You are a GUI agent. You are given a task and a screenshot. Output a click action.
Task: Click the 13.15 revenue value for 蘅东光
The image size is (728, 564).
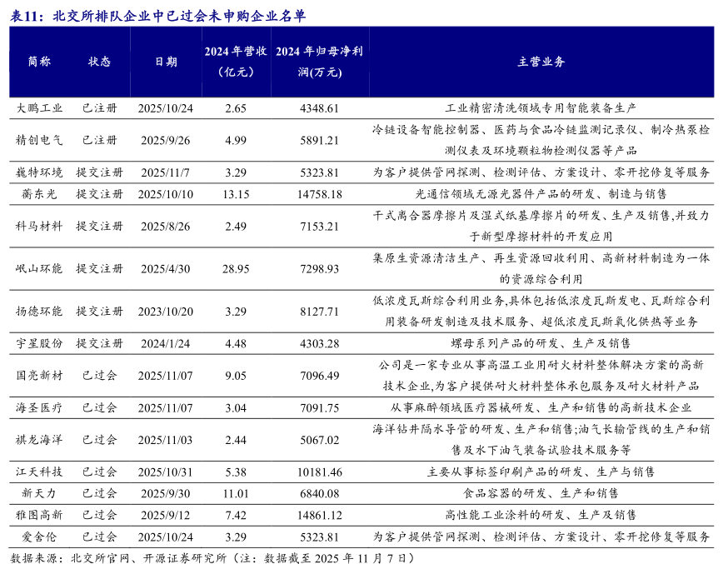click(236, 193)
